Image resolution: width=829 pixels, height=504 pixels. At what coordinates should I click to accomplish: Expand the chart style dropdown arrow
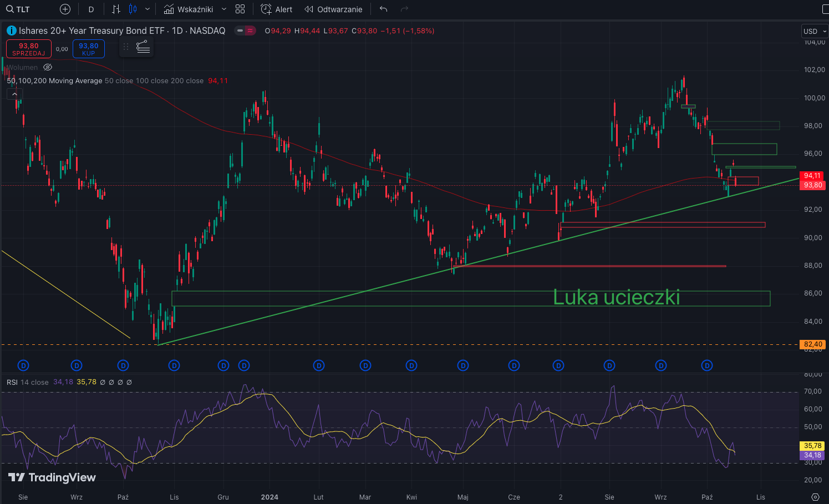coord(148,9)
